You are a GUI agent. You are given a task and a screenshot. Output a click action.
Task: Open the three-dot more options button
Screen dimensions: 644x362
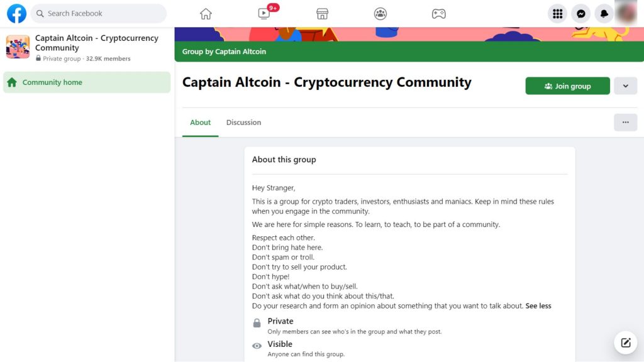626,123
